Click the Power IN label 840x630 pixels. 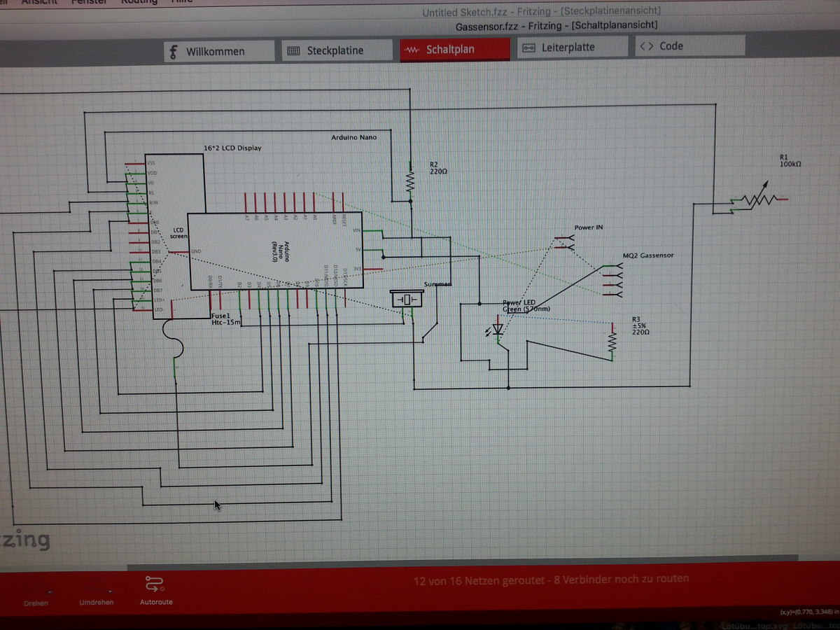589,227
